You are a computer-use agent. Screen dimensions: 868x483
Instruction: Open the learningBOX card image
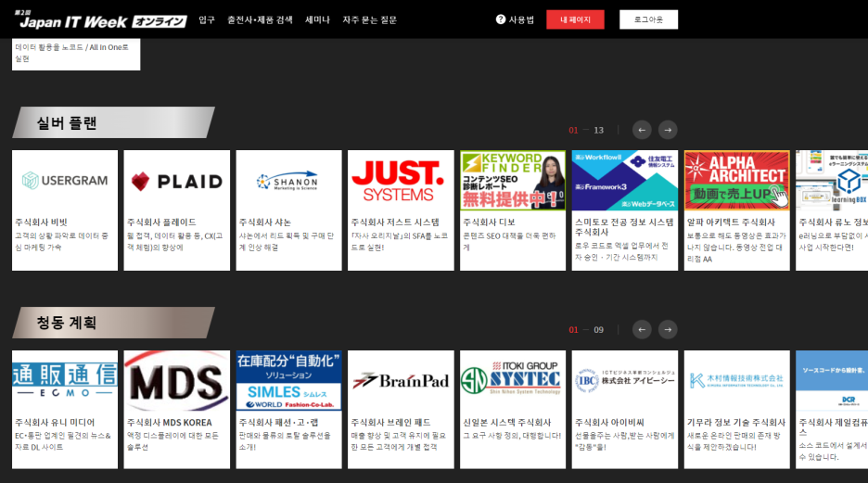[x=832, y=181]
